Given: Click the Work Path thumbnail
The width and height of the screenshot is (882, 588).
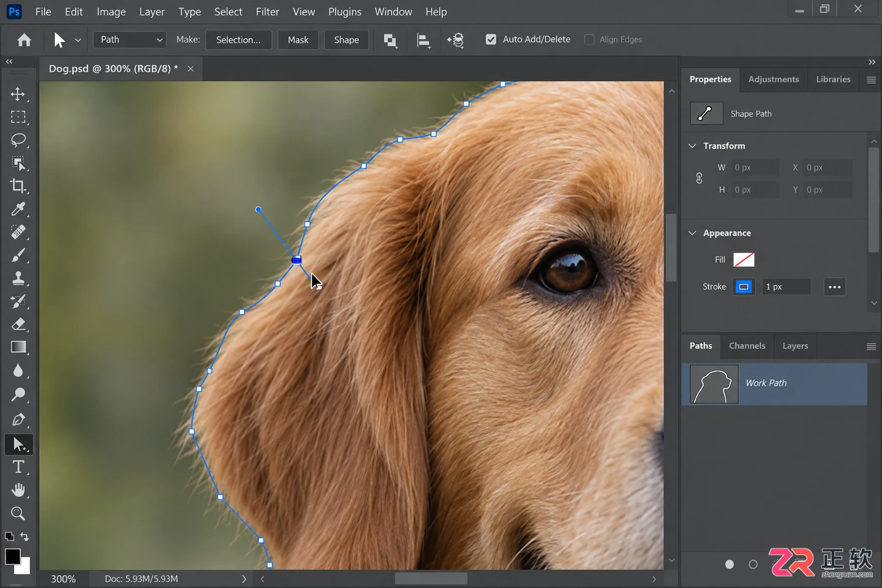Looking at the screenshot, I should (x=714, y=384).
